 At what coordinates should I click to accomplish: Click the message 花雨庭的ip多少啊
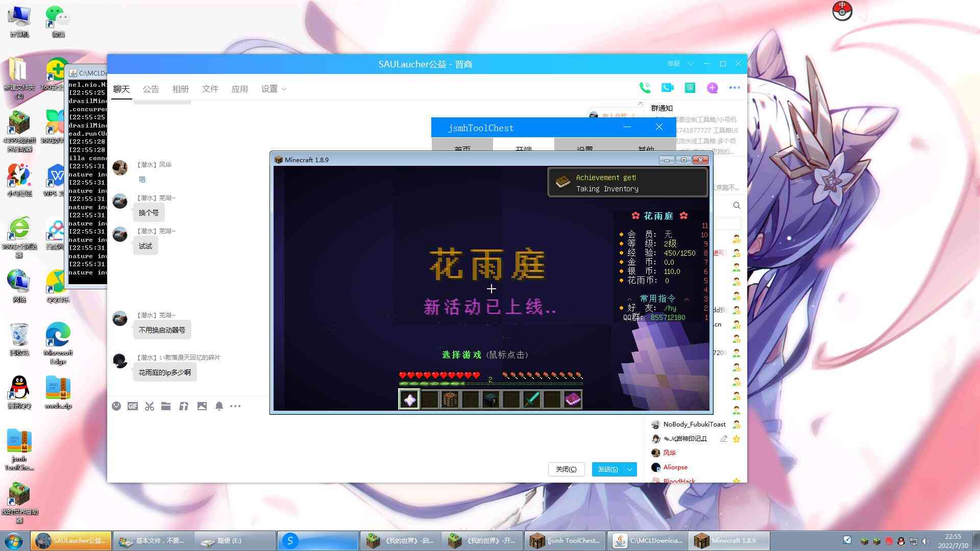coord(165,372)
